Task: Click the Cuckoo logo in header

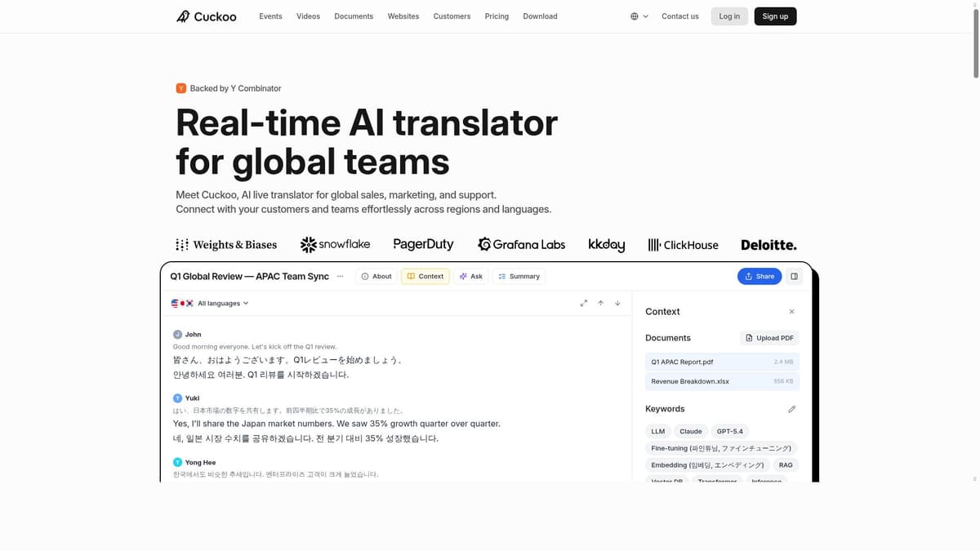Action: (207, 16)
